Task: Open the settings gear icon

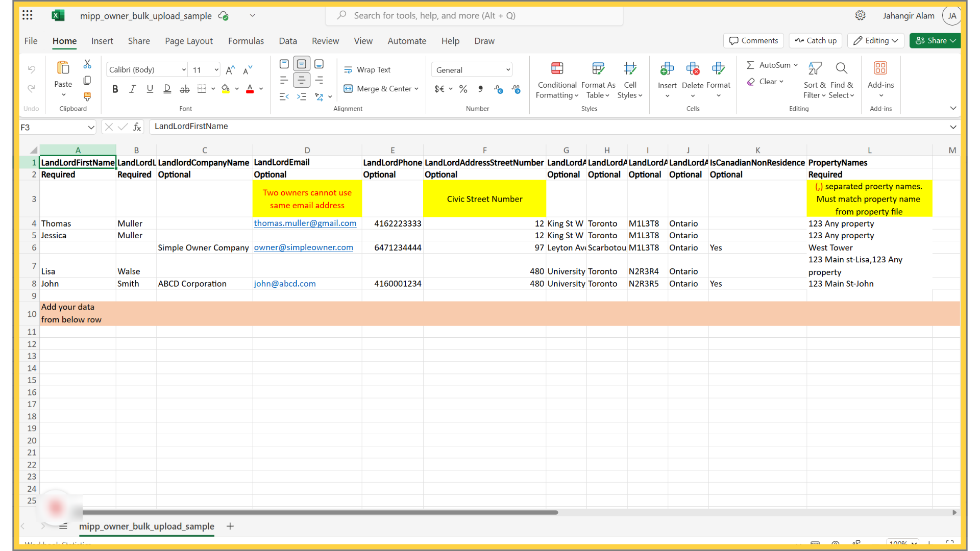Action: point(861,15)
